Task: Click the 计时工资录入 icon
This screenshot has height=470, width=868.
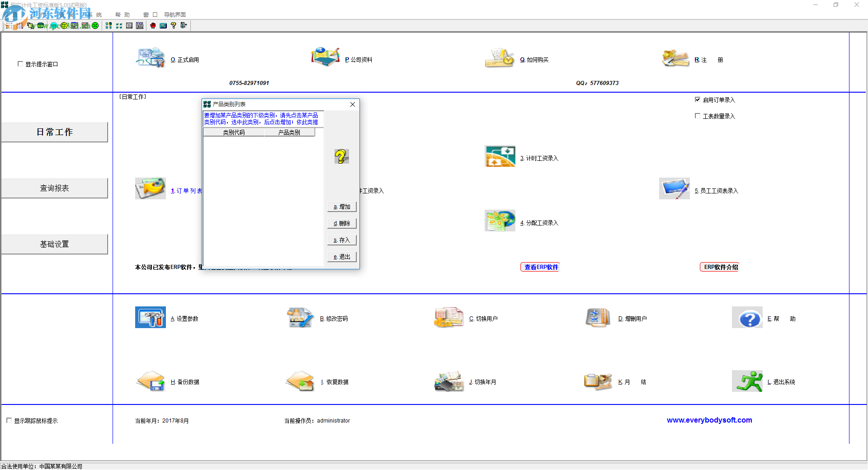Action: click(x=500, y=156)
